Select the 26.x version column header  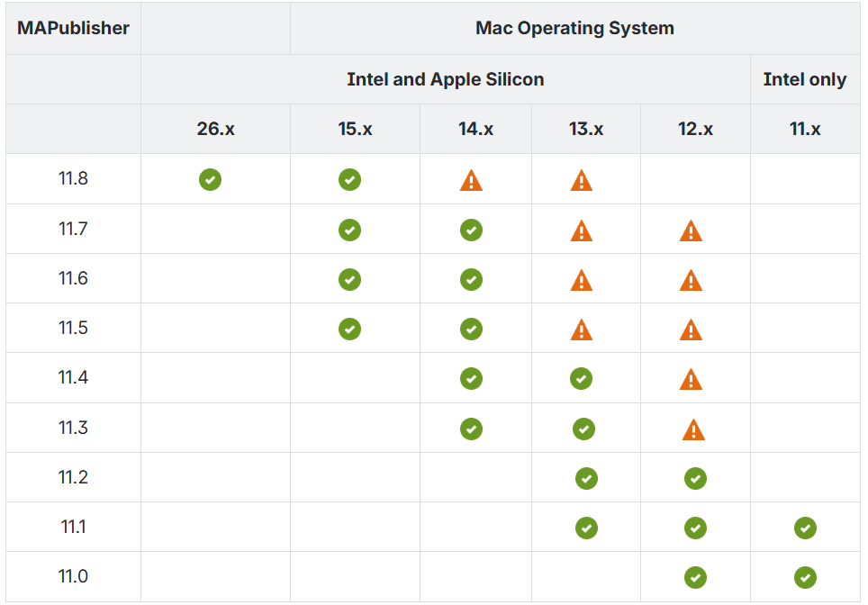pyautogui.click(x=215, y=129)
